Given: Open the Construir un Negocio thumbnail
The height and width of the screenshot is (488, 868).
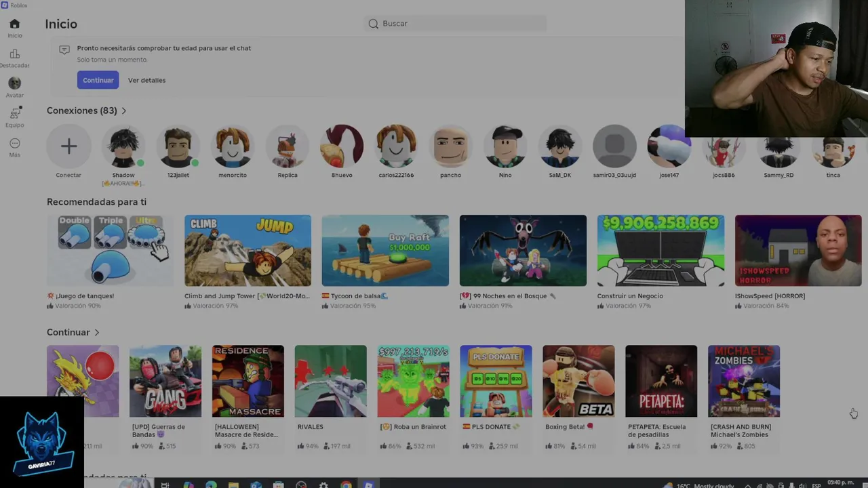Looking at the screenshot, I should [660, 251].
